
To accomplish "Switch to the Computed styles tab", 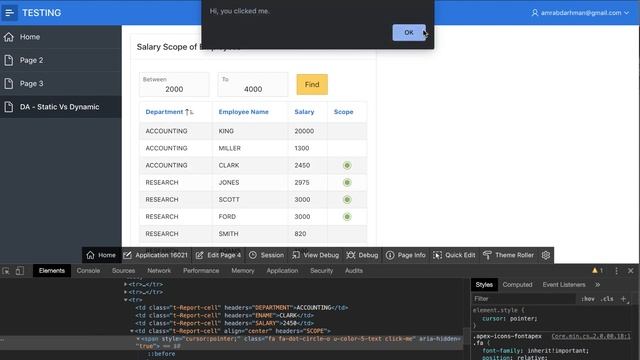I will tap(517, 284).
